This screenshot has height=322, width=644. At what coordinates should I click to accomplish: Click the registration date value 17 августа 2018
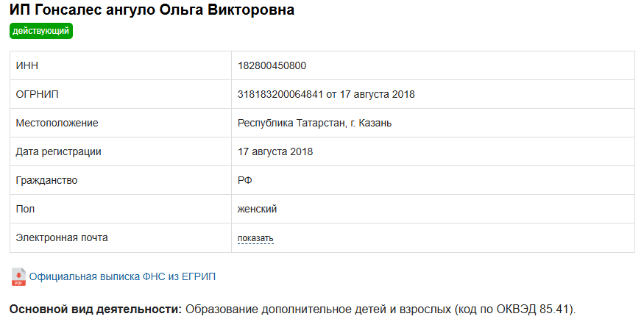(275, 151)
